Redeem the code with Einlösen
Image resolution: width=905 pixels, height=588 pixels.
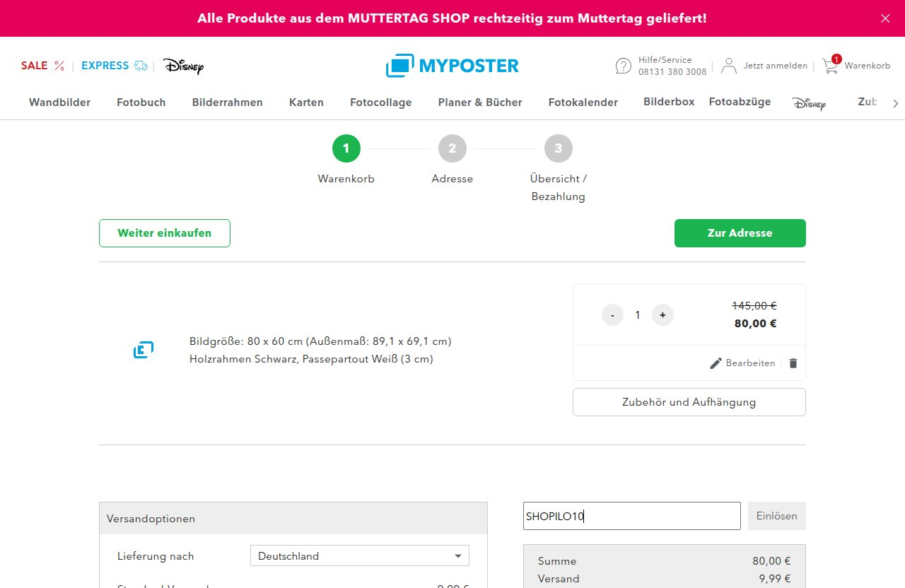(x=777, y=516)
